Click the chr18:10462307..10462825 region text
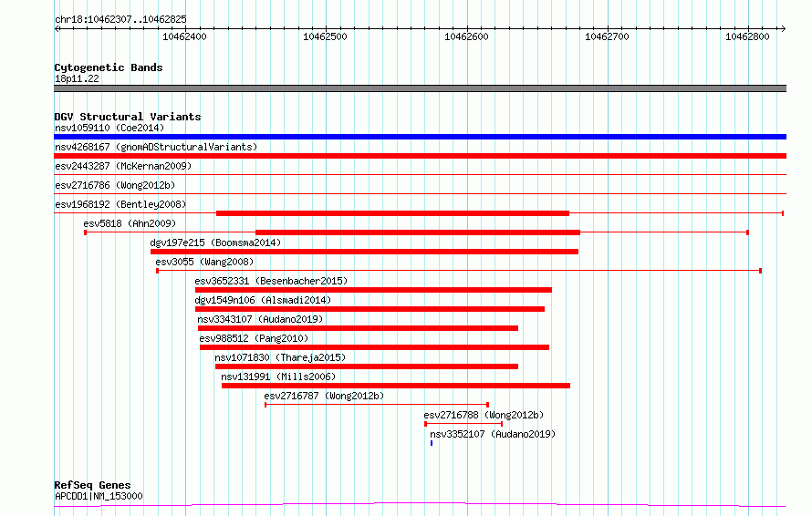 [x=120, y=20]
